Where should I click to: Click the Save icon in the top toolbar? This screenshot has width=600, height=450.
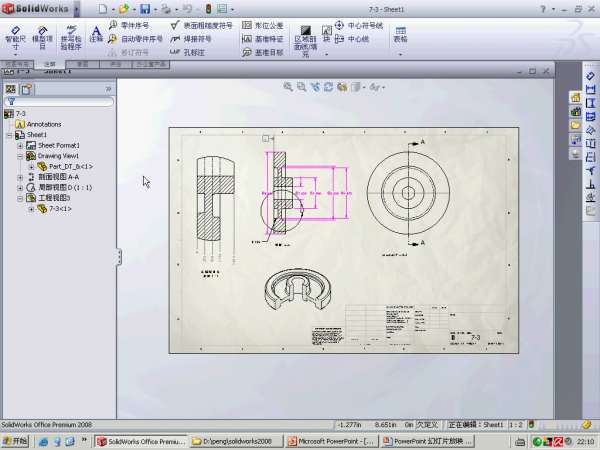coord(146,8)
